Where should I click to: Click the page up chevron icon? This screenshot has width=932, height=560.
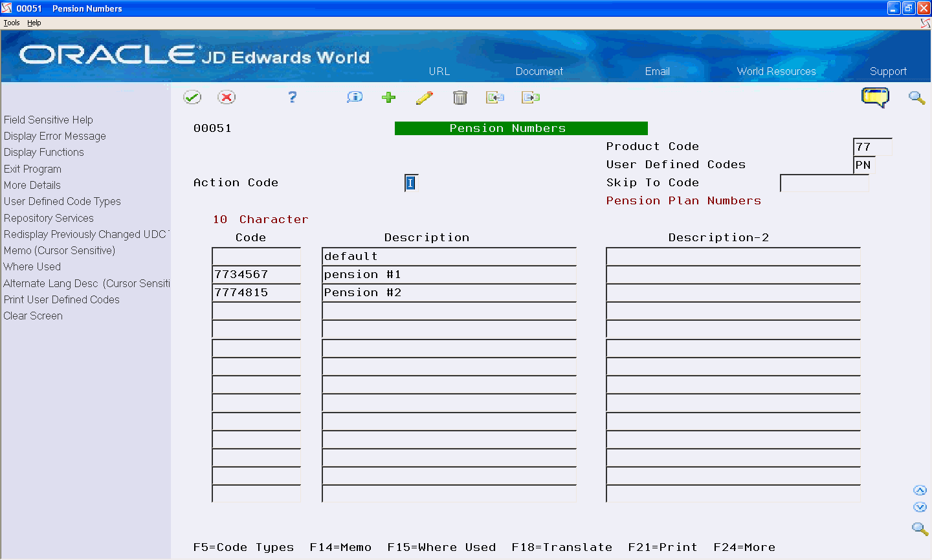click(x=920, y=490)
